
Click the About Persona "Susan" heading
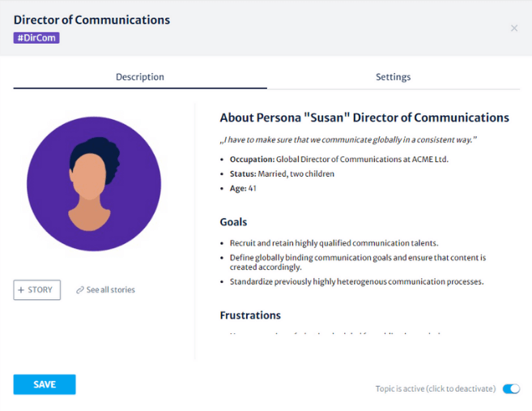pos(364,118)
